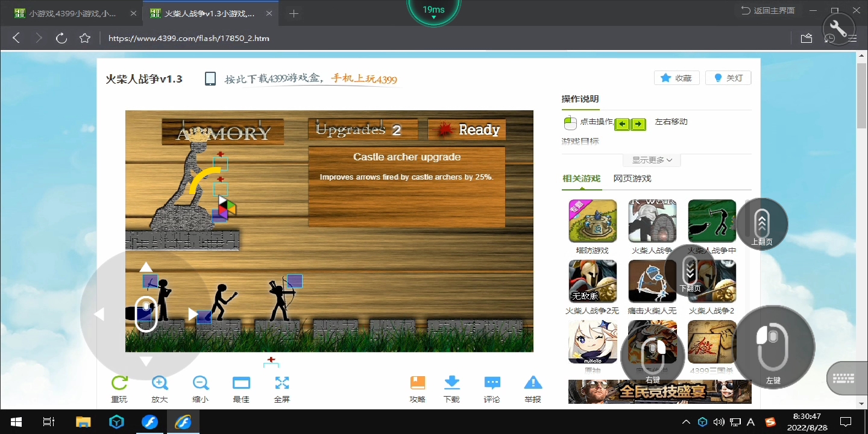Click the share folder icon in address bar

806,38
